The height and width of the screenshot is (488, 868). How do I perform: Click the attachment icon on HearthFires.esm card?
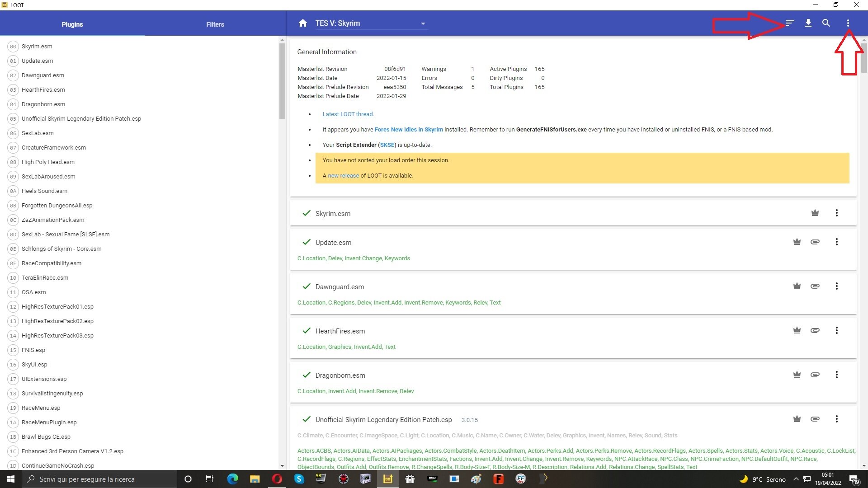click(815, 330)
